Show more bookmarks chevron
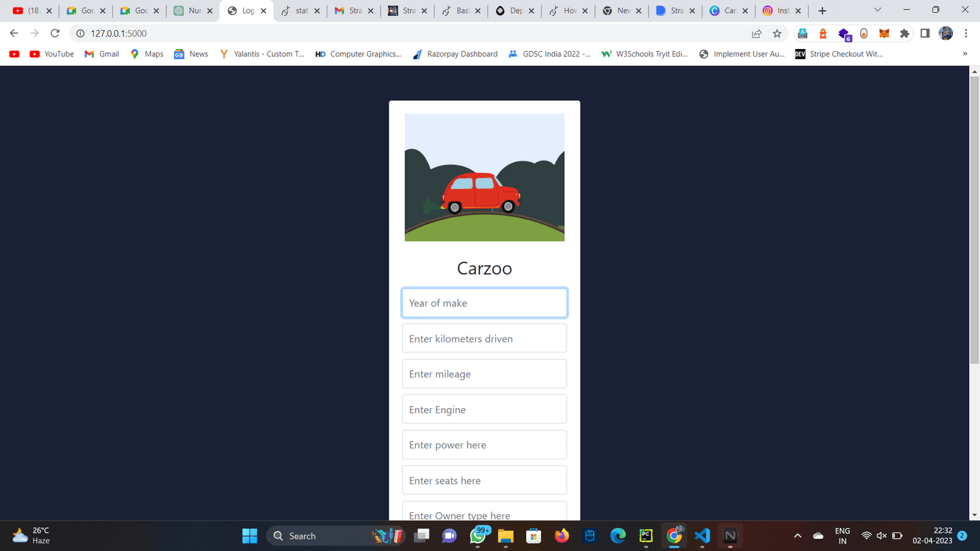This screenshot has width=980, height=551. [965, 54]
